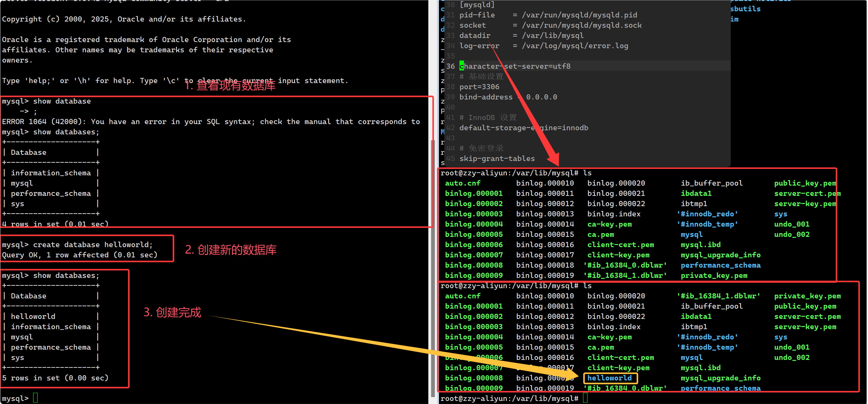Image resolution: width=868 pixels, height=404 pixels.
Task: Click the '5 rows in set' result line
Action: 55,378
